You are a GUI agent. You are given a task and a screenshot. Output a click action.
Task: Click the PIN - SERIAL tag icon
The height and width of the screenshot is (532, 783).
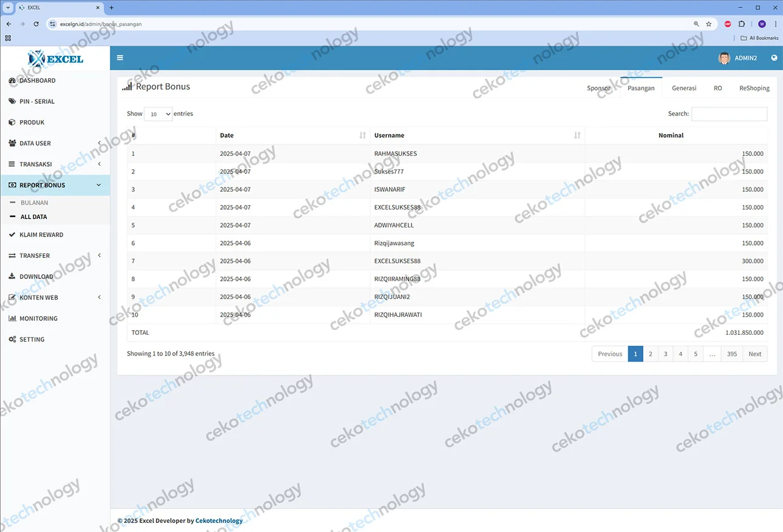12,101
